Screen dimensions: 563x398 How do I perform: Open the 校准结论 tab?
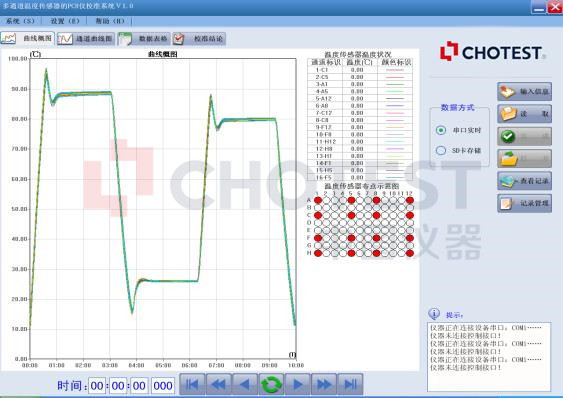tap(199, 39)
